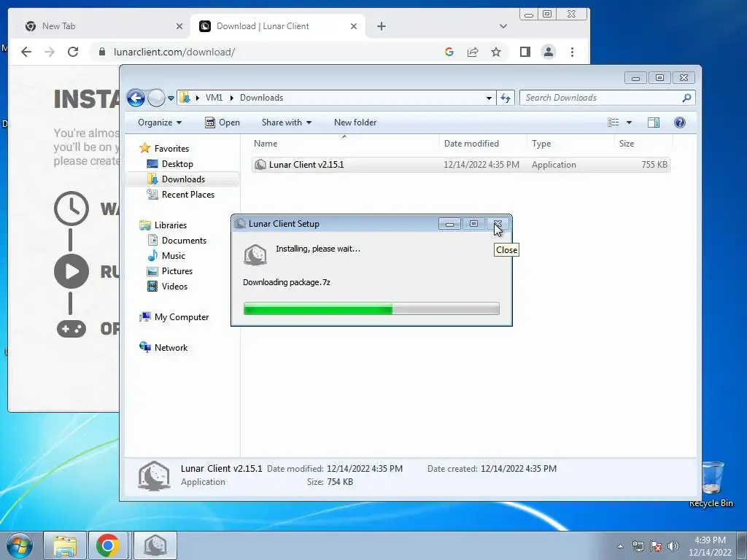
Task: Sort by the Type column header
Action: tap(570, 144)
